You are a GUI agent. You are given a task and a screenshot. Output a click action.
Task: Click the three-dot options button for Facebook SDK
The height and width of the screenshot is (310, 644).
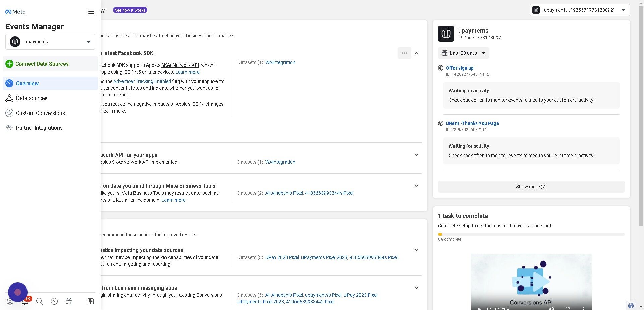pyautogui.click(x=404, y=53)
